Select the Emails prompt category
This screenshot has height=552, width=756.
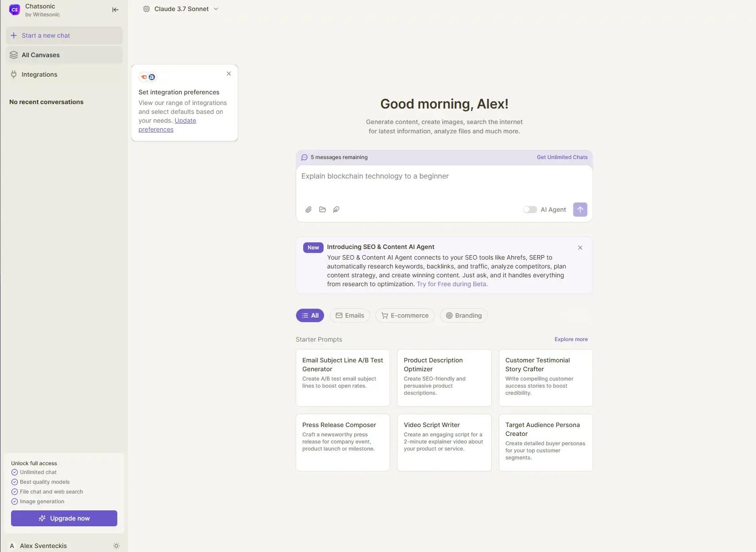[x=350, y=315]
